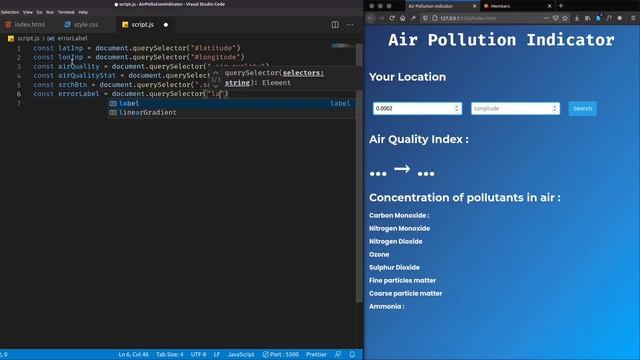Click the Pocket icon in the address bar
The height and width of the screenshot is (360, 640).
pos(556,18)
